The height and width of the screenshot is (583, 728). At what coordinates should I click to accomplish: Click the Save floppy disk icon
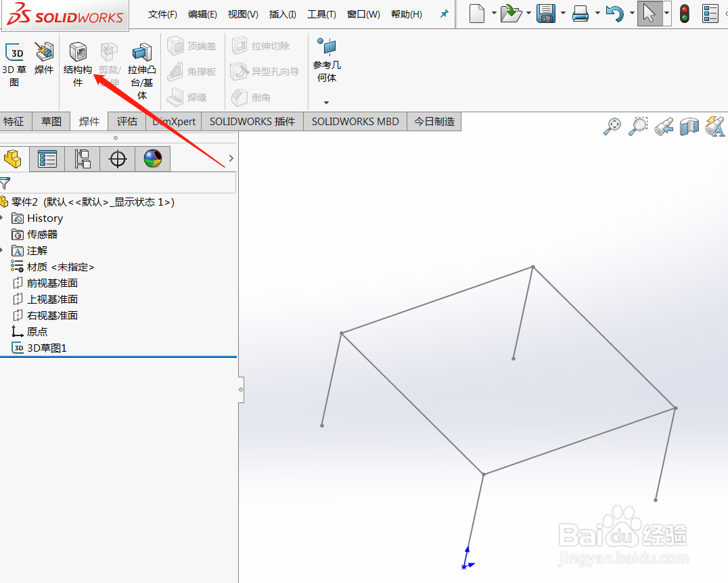[546, 14]
